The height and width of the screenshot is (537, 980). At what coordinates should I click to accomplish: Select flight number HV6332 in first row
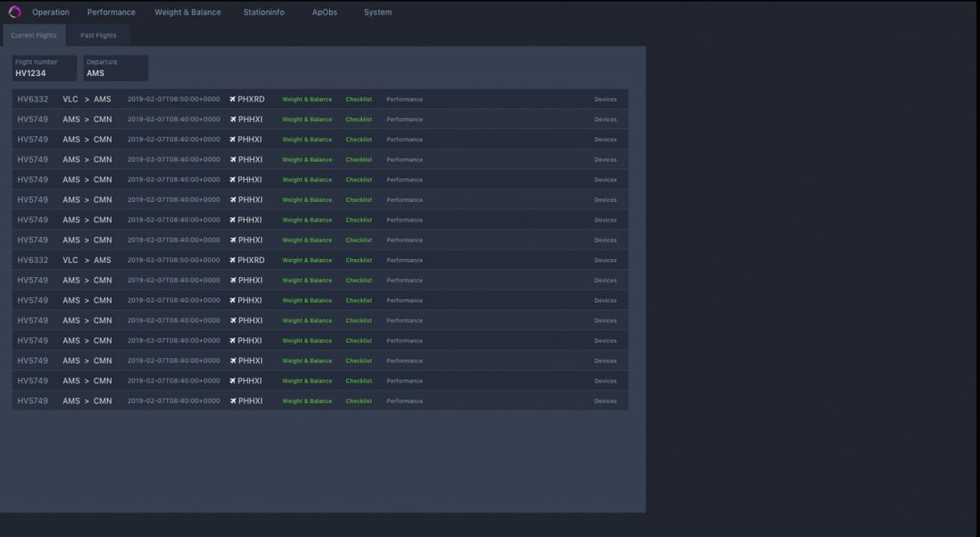pos(33,99)
